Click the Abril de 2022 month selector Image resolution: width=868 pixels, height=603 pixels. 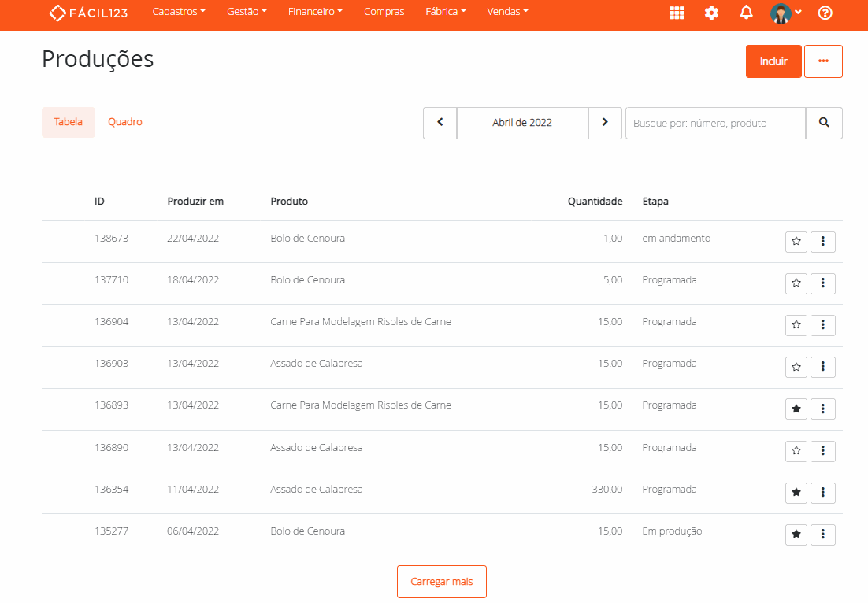tap(522, 123)
